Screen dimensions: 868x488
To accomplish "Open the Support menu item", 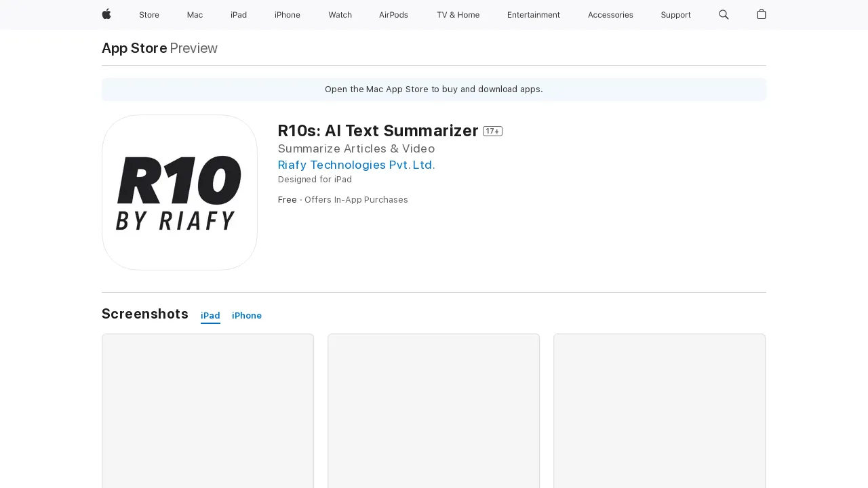I will [x=675, y=15].
